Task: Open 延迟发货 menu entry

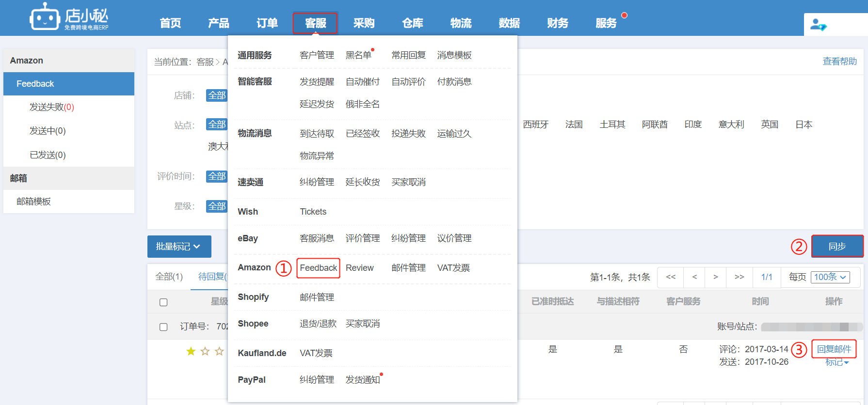Action: 317,104
